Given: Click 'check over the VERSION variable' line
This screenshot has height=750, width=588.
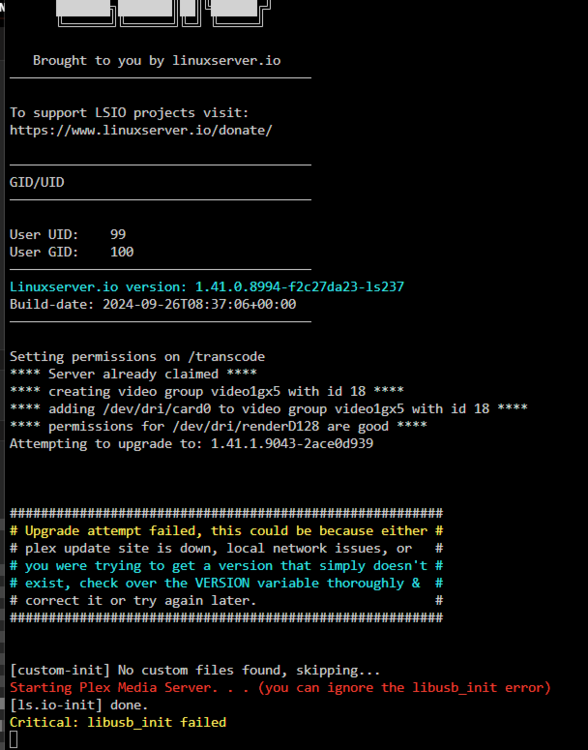Looking at the screenshot, I should coord(226,583).
